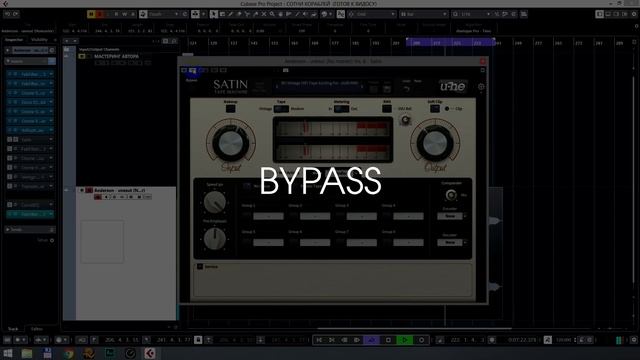
Task: Click the u-he logo in Satin
Action: [x=453, y=86]
